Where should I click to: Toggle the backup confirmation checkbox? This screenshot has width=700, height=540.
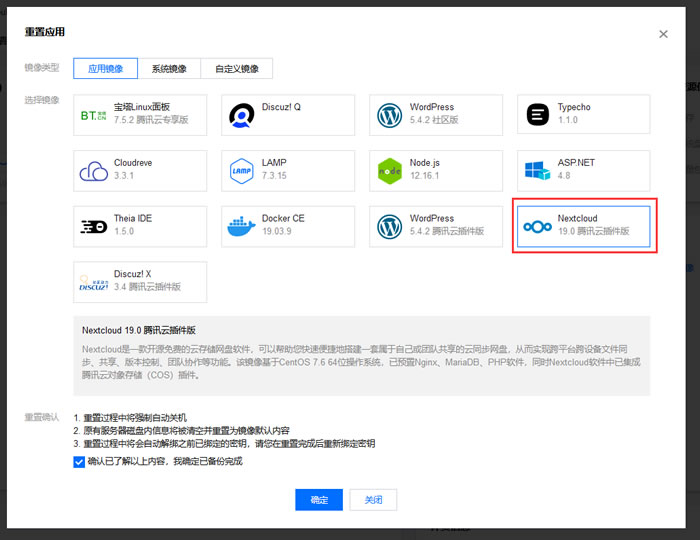79,462
